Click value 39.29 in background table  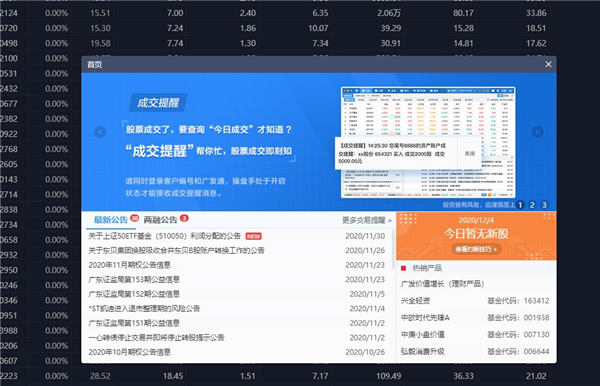[391, 28]
